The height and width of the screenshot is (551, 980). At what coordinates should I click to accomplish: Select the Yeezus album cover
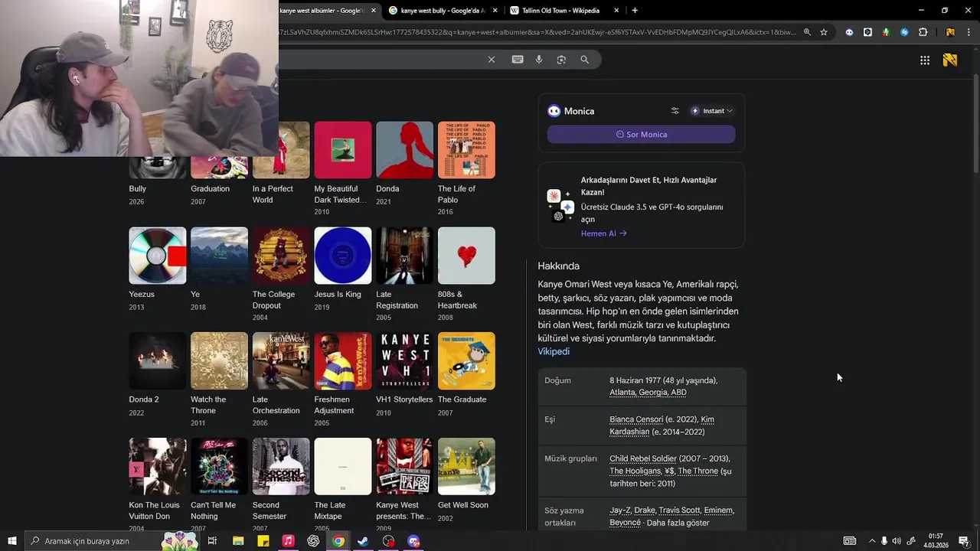pos(158,256)
